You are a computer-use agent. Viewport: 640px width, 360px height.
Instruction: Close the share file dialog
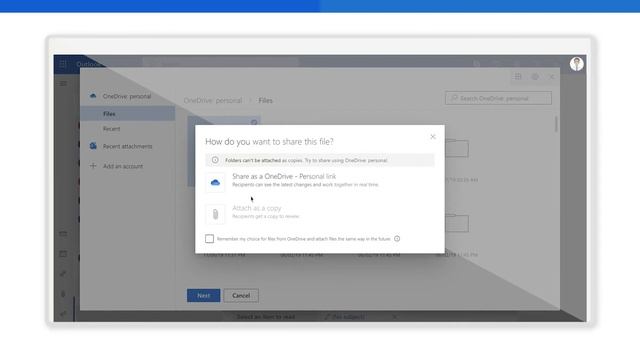point(433,137)
